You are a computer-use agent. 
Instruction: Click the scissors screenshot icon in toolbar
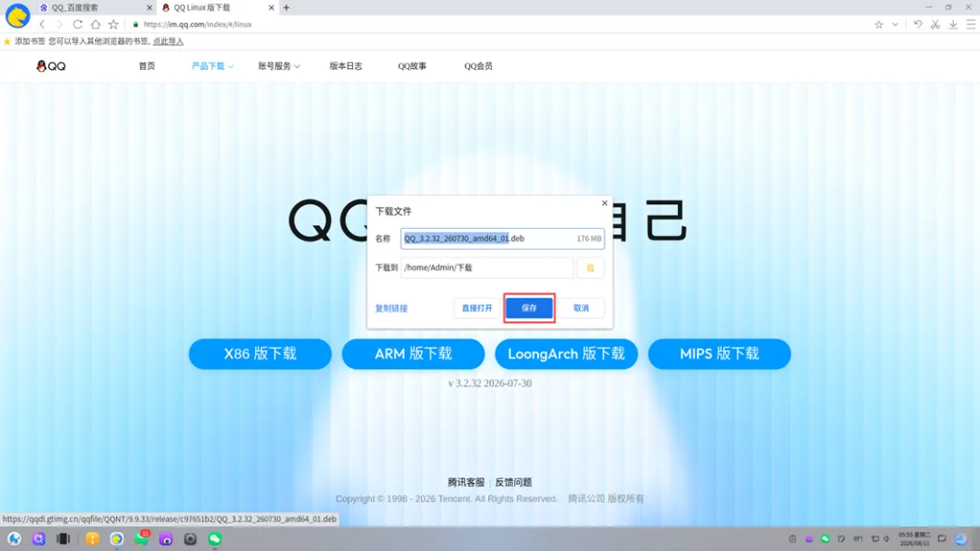[x=935, y=25]
